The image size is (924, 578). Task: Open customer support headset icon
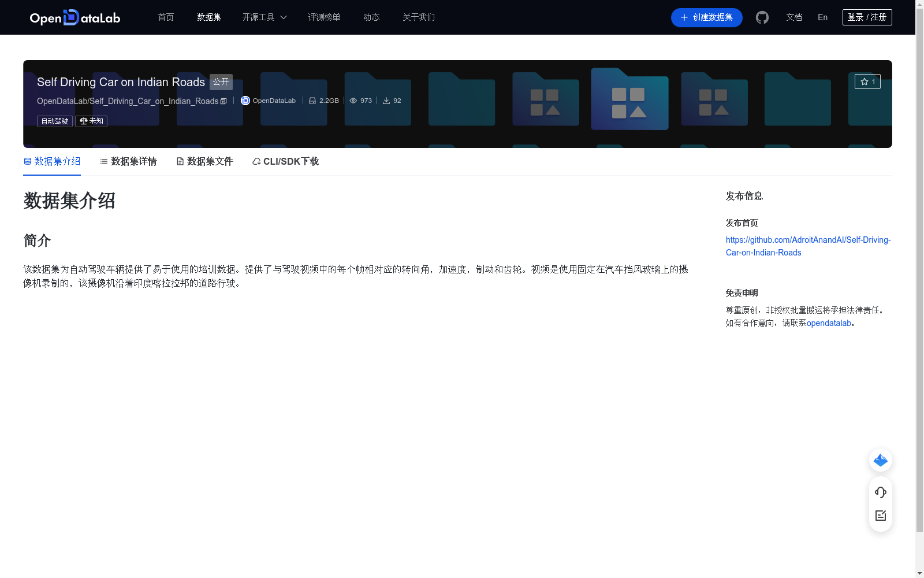pyautogui.click(x=881, y=492)
